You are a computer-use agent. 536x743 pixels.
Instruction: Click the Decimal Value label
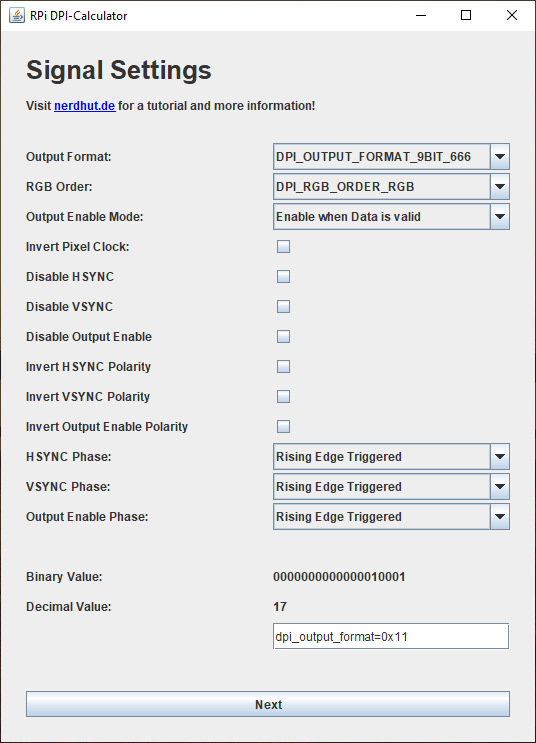coord(69,607)
